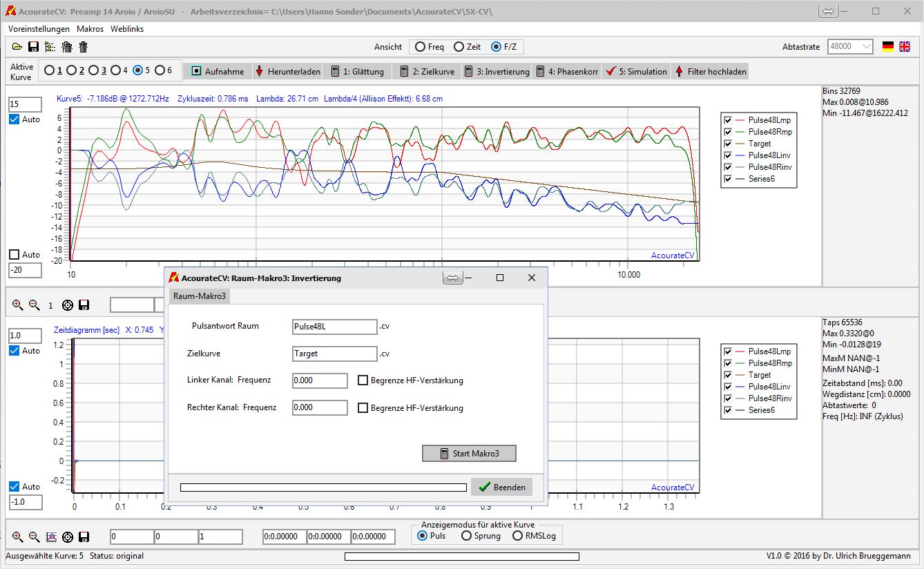Click the curve list tree icon
The width and height of the screenshot is (924, 569).
pyautogui.click(x=50, y=47)
